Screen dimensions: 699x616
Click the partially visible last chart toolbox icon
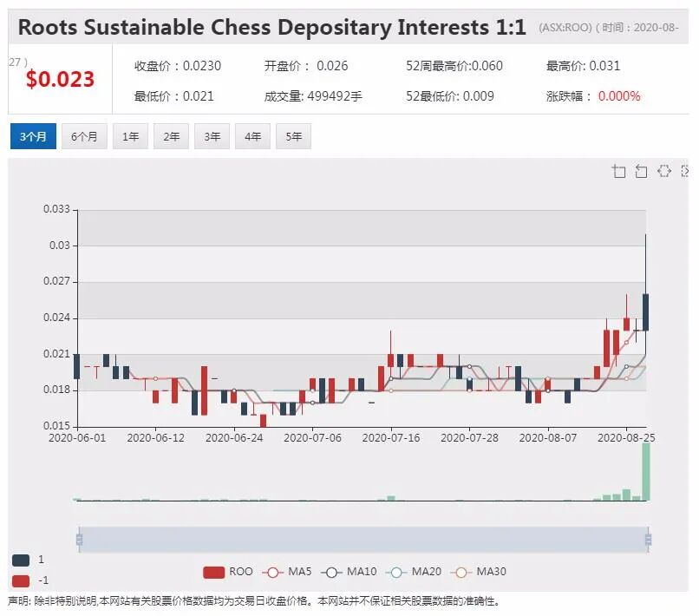point(685,171)
